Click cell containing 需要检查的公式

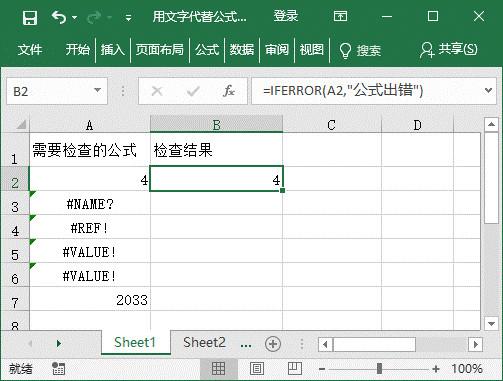[x=90, y=150]
